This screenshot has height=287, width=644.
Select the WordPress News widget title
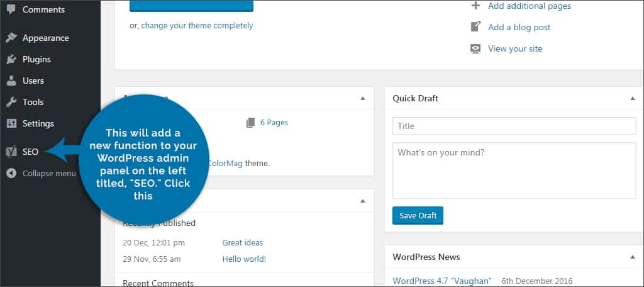(x=426, y=257)
